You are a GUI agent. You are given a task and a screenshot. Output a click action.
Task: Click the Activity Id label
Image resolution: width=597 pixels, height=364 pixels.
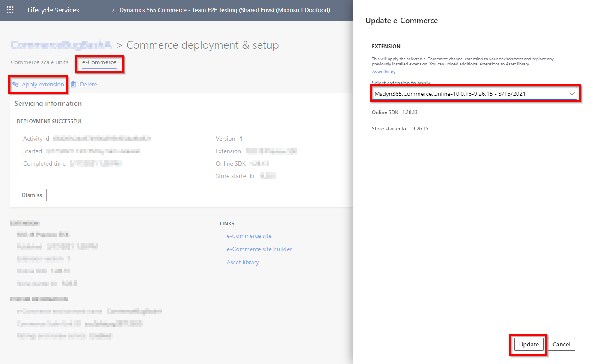pos(36,139)
